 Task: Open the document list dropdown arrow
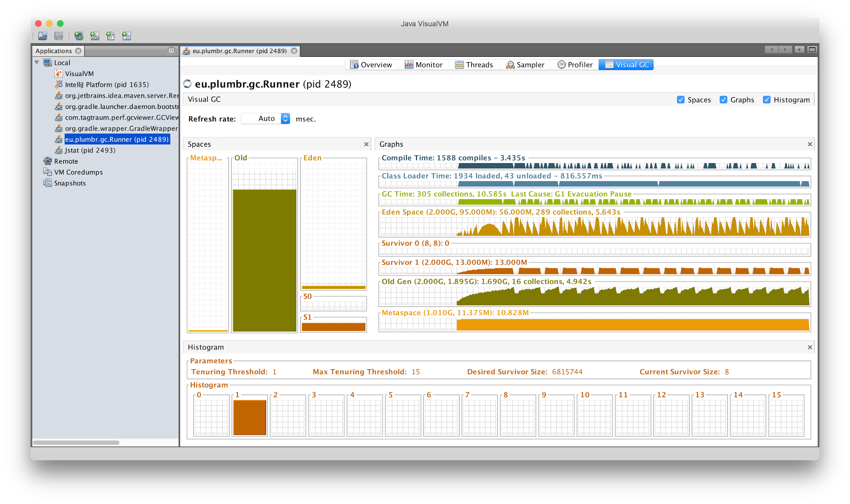[800, 50]
